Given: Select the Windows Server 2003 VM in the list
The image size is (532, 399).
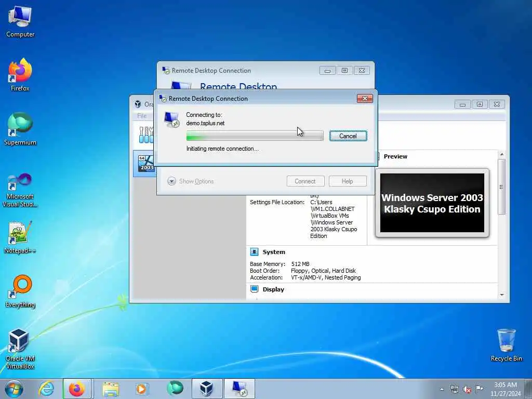Looking at the screenshot, I should 144,163.
